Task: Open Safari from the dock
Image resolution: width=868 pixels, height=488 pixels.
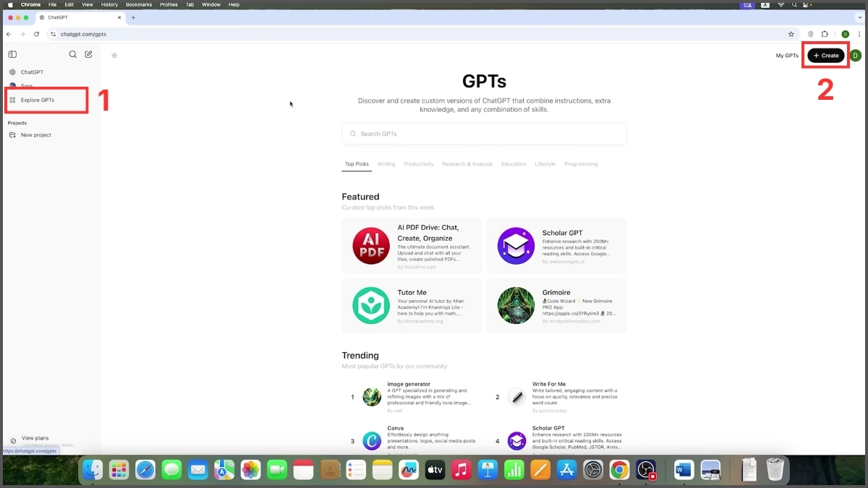Action: 145,470
